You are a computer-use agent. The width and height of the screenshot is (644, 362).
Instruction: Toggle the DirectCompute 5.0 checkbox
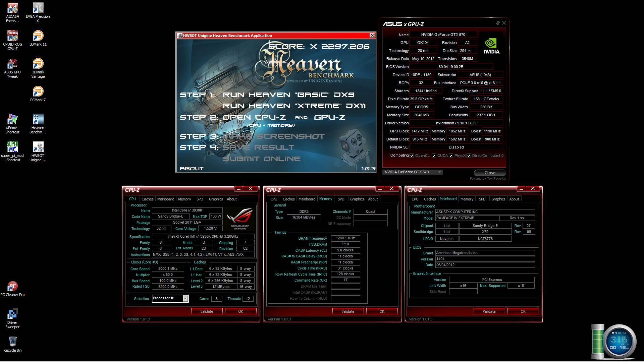point(469,156)
